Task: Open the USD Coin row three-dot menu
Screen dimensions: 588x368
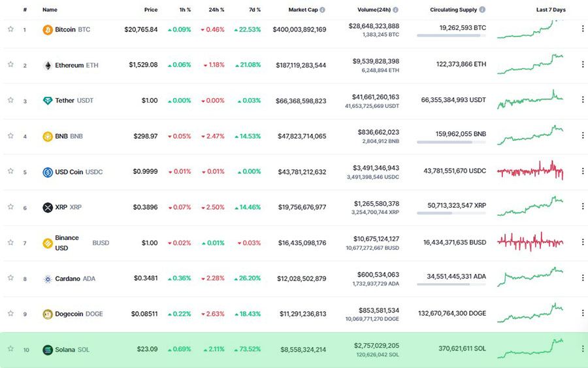Action: click(x=582, y=171)
